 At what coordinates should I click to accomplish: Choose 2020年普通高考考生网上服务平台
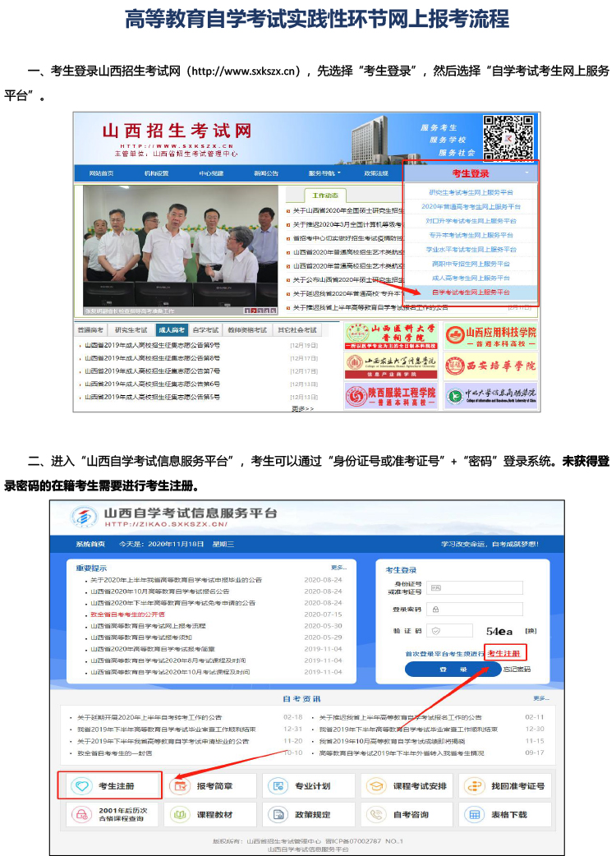tap(471, 207)
